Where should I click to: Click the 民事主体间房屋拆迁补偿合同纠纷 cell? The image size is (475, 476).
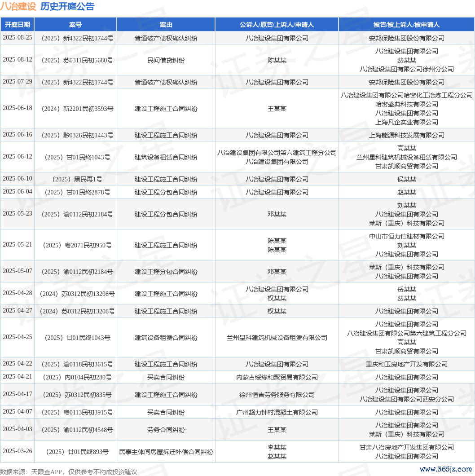pos(166,452)
